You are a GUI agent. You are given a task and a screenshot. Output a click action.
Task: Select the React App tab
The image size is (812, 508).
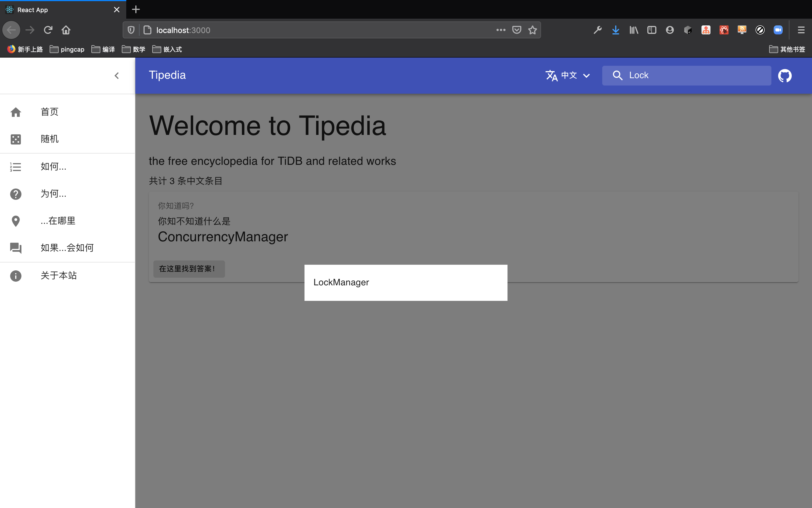(x=63, y=10)
